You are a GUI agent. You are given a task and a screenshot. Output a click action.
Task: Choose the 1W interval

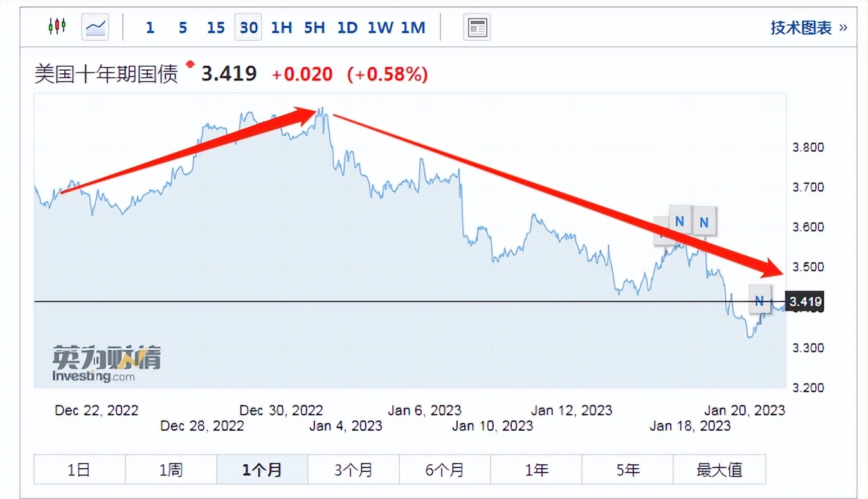[380, 28]
